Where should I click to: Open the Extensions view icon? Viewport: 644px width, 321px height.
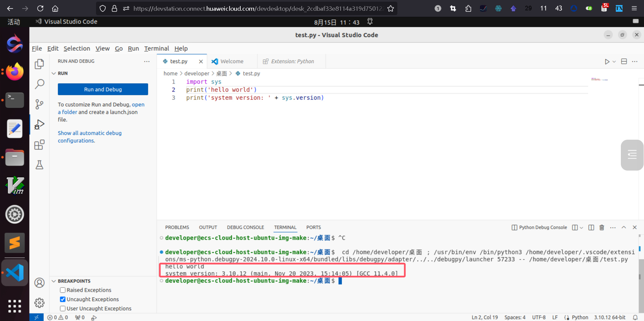click(x=39, y=145)
